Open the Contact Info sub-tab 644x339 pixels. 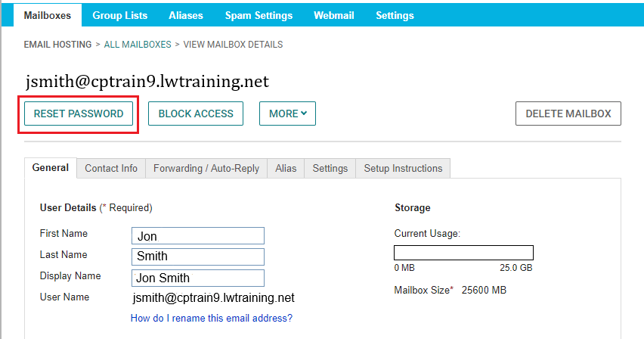111,168
